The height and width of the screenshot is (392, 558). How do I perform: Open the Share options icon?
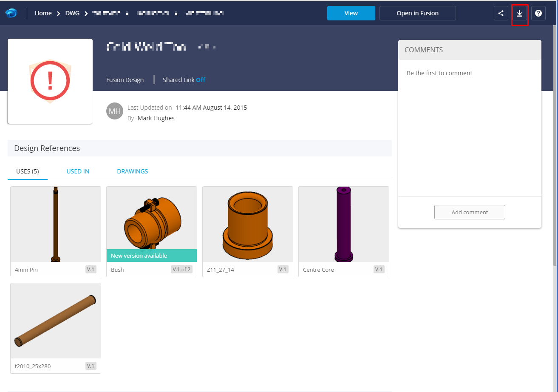pyautogui.click(x=501, y=13)
